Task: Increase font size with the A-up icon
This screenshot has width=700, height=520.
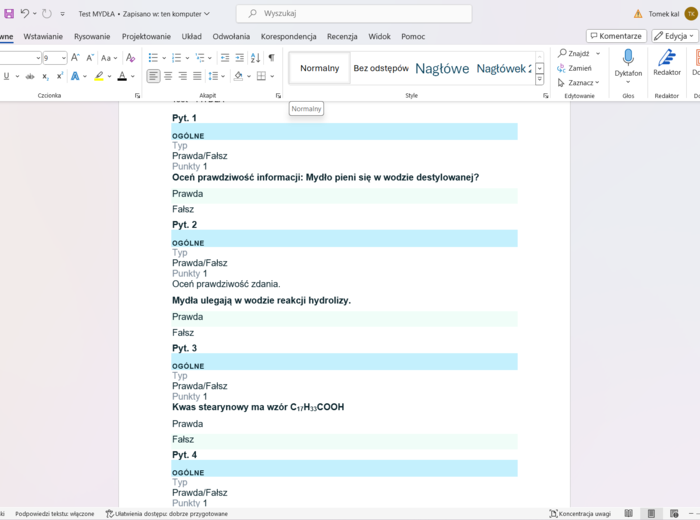Action: click(75, 58)
